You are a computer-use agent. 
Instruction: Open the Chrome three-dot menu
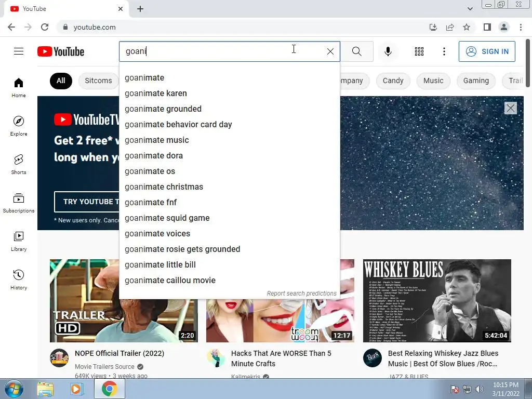[x=521, y=27]
